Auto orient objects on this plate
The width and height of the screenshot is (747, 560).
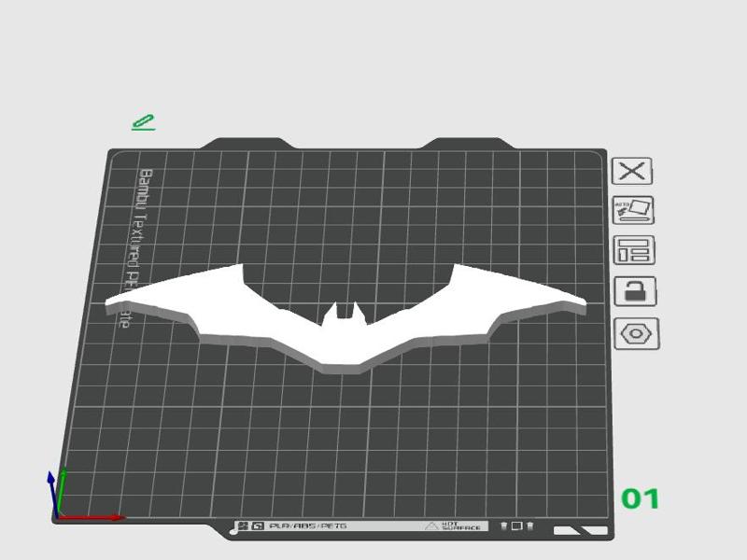point(633,210)
